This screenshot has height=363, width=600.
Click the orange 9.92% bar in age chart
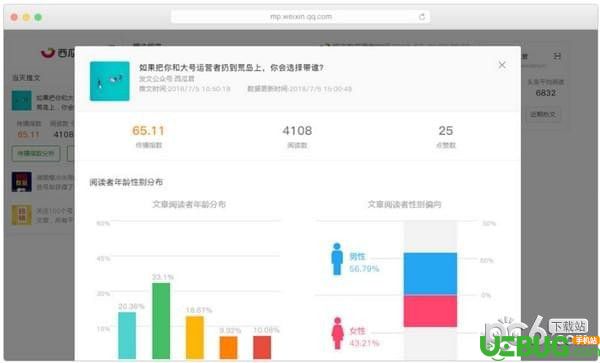[228, 348]
